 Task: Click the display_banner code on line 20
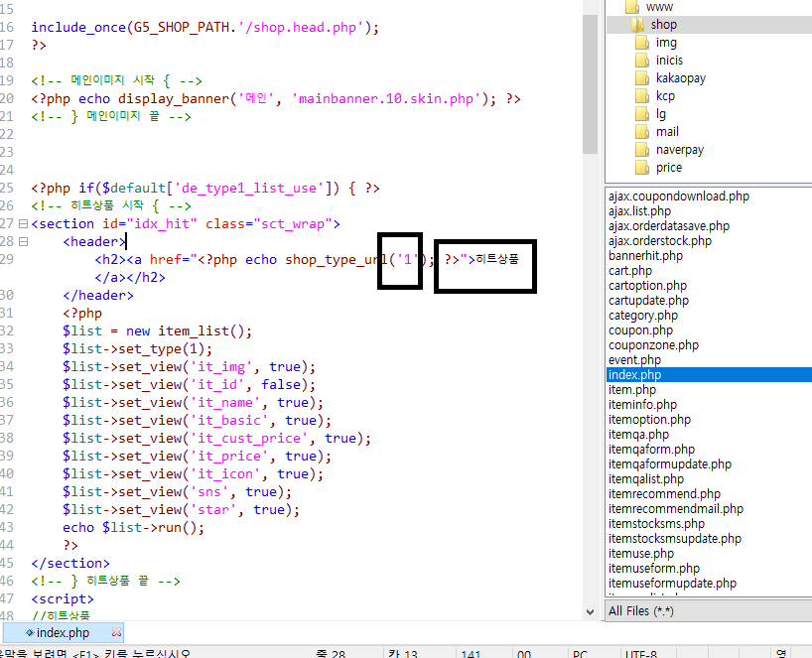pyautogui.click(x=276, y=99)
